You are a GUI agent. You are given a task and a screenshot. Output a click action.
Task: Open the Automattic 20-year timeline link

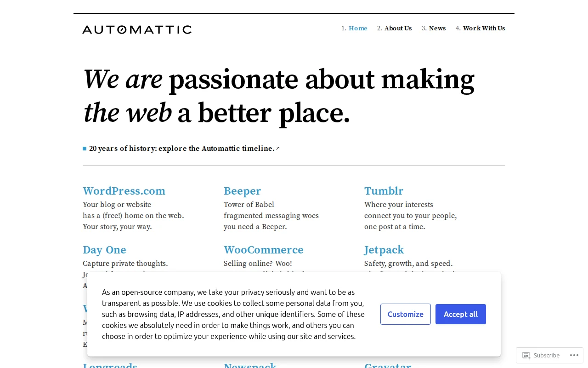(x=181, y=148)
